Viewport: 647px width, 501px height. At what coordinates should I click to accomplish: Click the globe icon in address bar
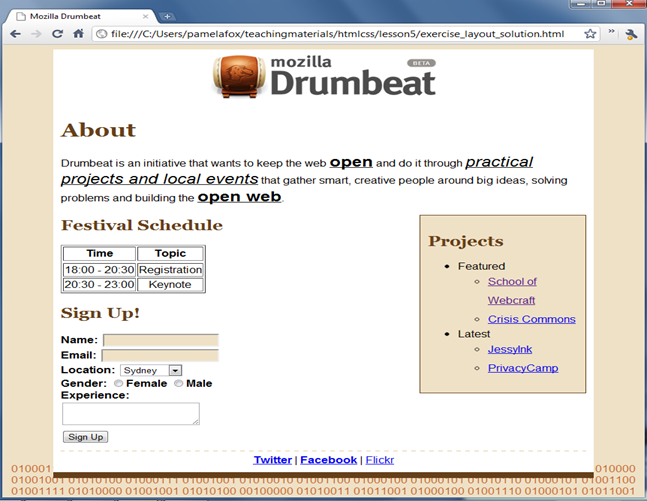[101, 34]
